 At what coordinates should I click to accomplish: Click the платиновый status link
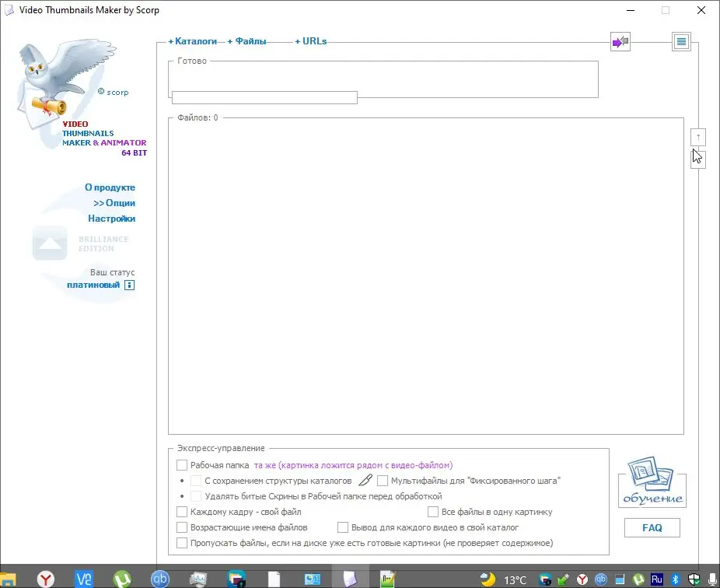[93, 285]
